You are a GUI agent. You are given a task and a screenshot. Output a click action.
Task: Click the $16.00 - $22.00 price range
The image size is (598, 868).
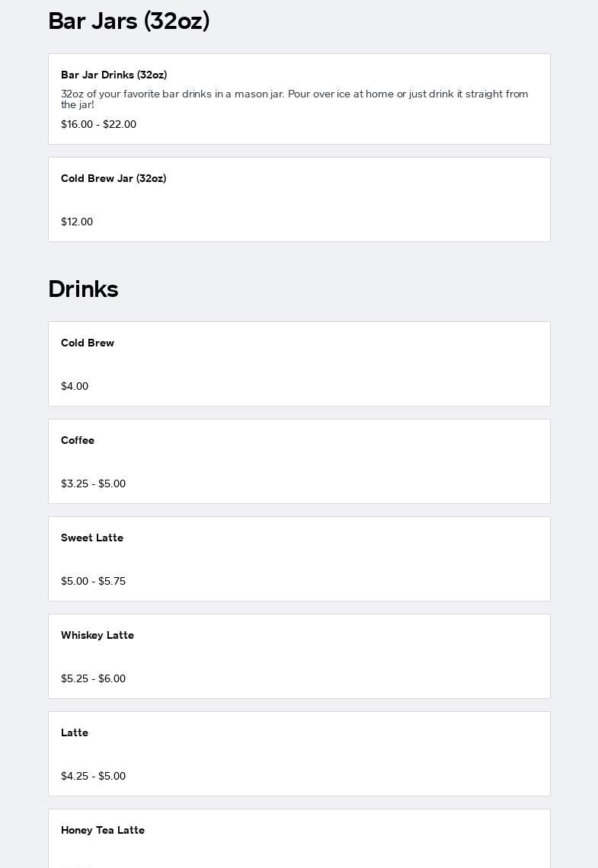click(x=98, y=124)
